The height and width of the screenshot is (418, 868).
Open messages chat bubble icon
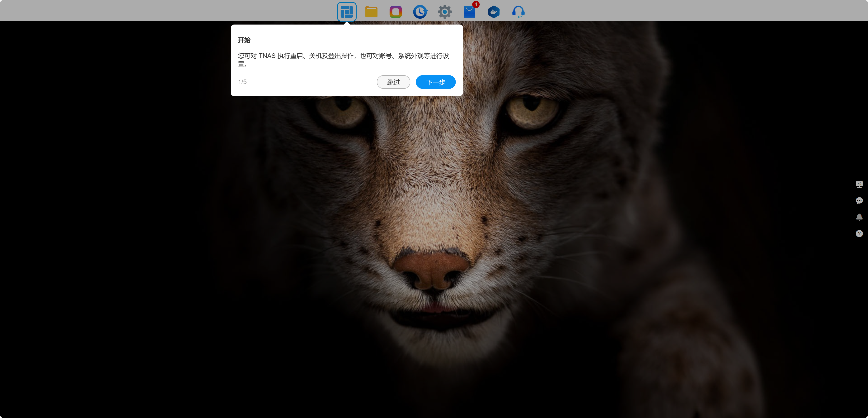coord(859,201)
